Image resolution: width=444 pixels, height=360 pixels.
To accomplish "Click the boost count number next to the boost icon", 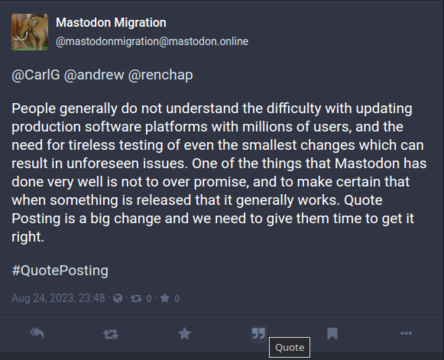I will point(149,299).
